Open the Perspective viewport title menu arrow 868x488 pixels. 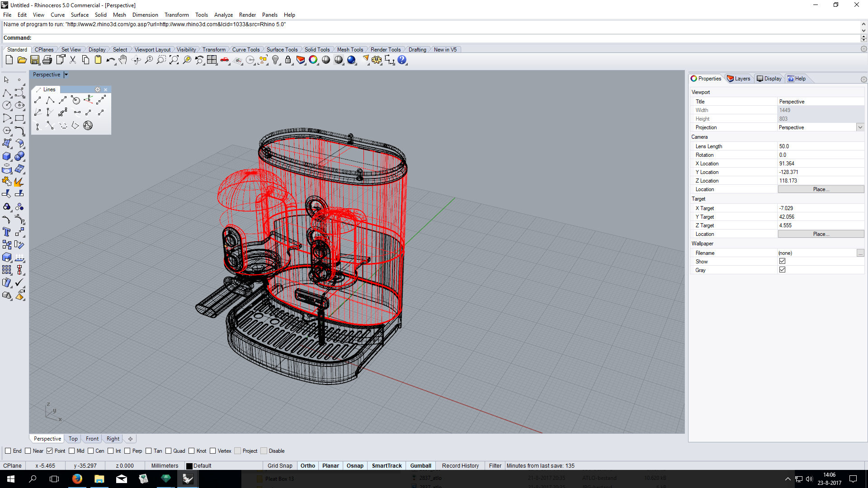[x=66, y=75]
